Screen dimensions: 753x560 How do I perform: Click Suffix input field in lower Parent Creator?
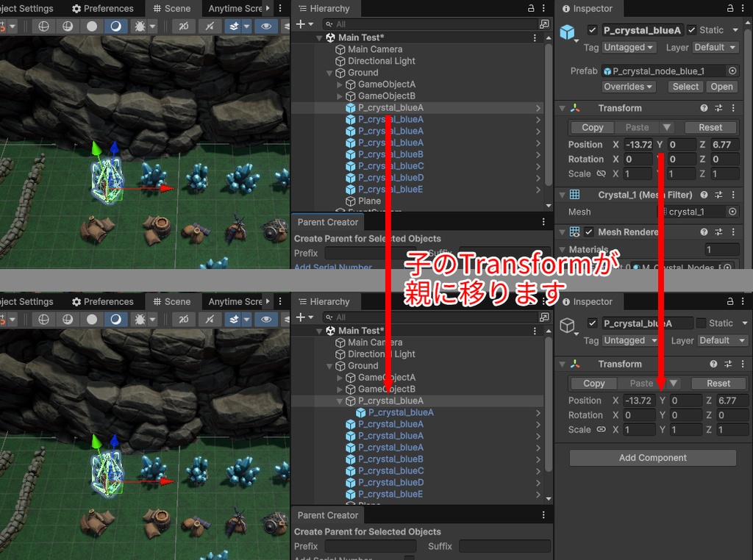click(x=504, y=546)
